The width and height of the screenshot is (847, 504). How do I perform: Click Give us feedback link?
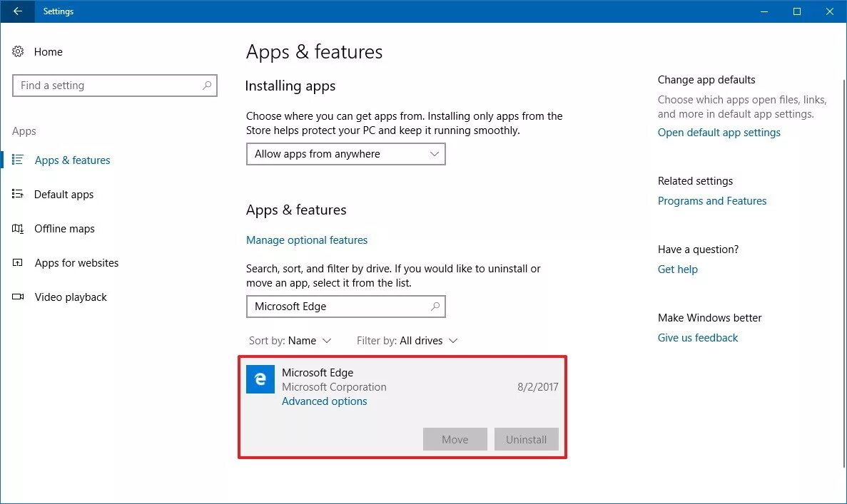(x=698, y=338)
